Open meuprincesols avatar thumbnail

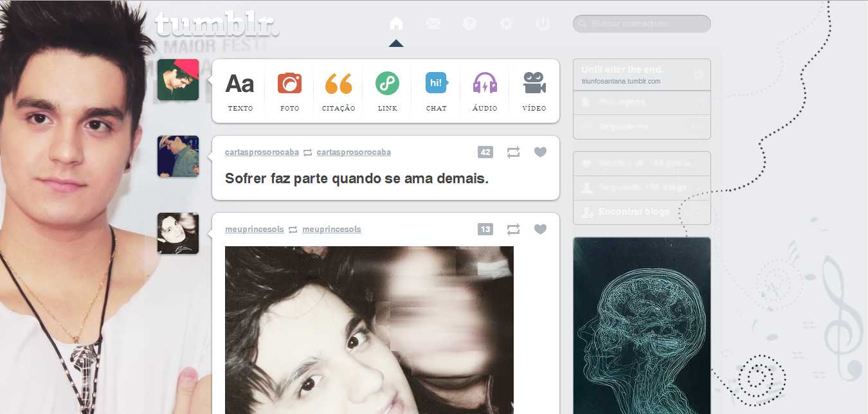(178, 233)
